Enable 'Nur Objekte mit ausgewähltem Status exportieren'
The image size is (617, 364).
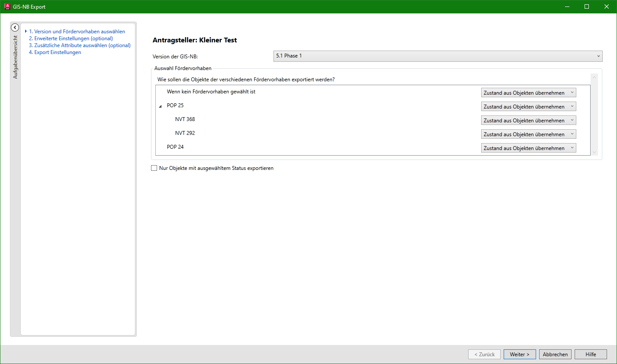[x=154, y=168]
